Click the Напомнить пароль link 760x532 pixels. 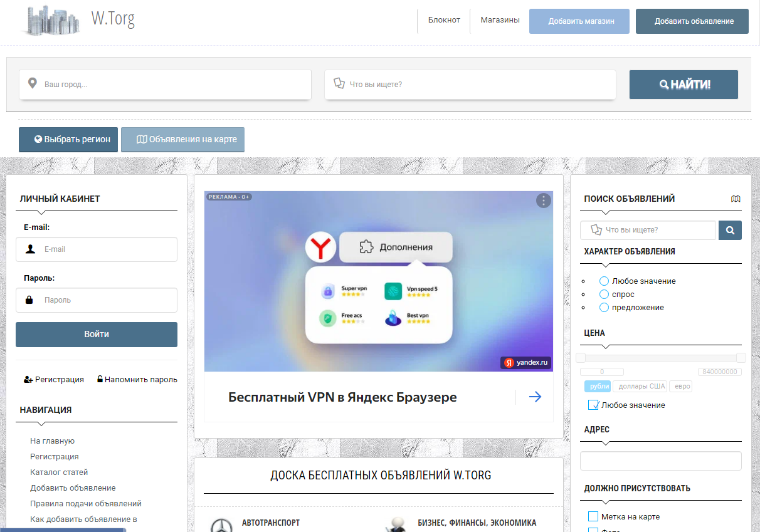coord(137,379)
